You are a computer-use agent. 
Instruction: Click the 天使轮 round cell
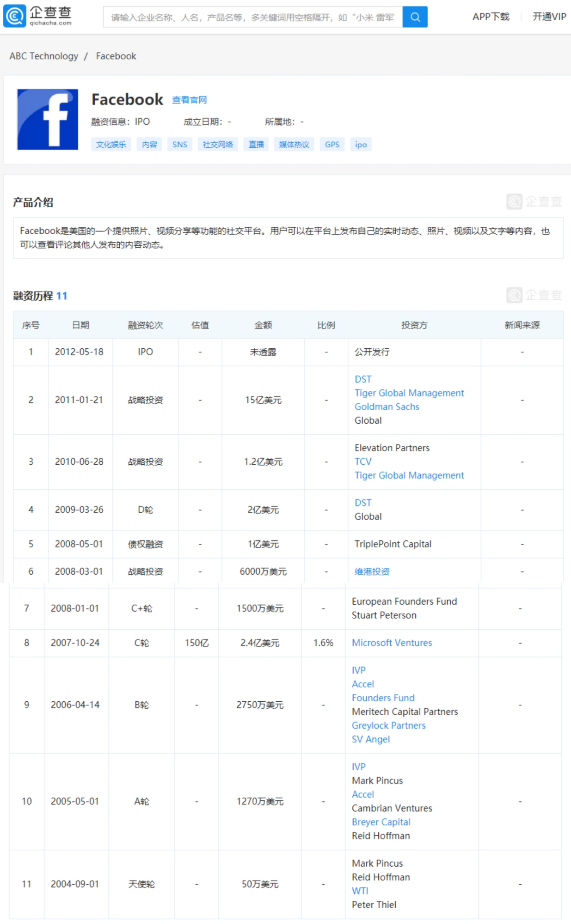(x=141, y=884)
